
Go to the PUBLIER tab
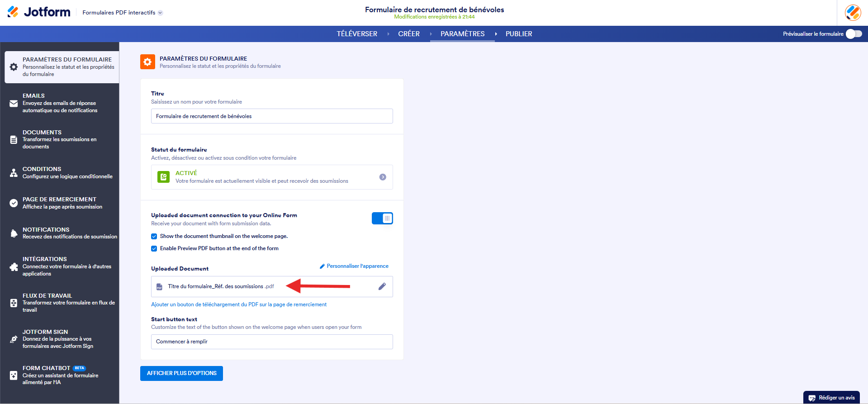(518, 34)
